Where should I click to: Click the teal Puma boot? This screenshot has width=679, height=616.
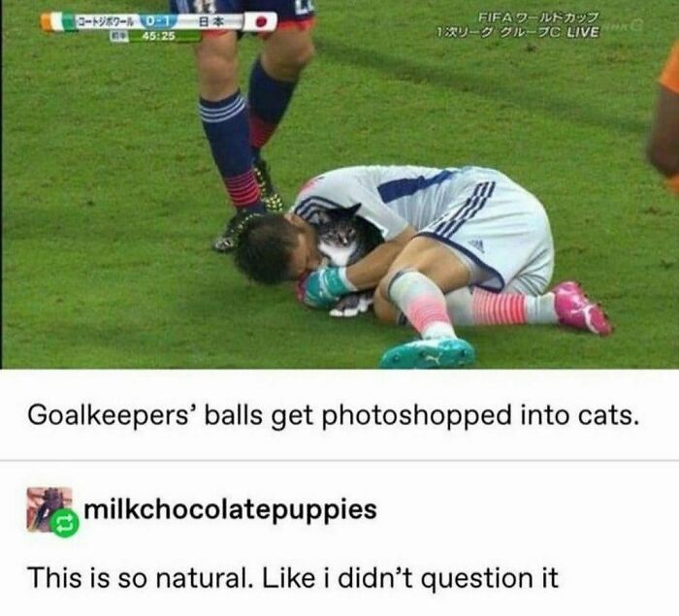[428, 352]
